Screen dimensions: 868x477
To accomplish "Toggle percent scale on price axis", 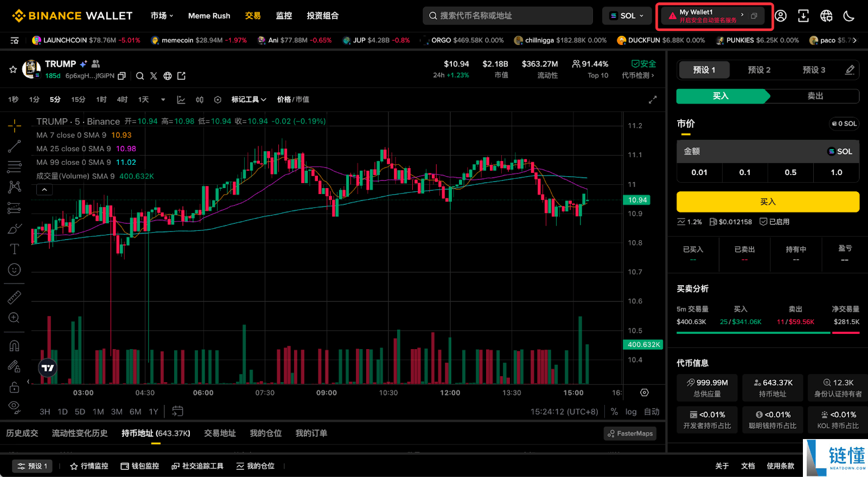I will 614,412.
